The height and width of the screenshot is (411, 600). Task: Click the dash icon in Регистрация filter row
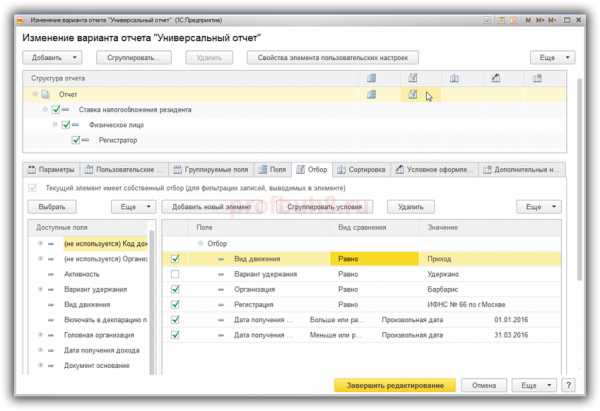point(221,305)
